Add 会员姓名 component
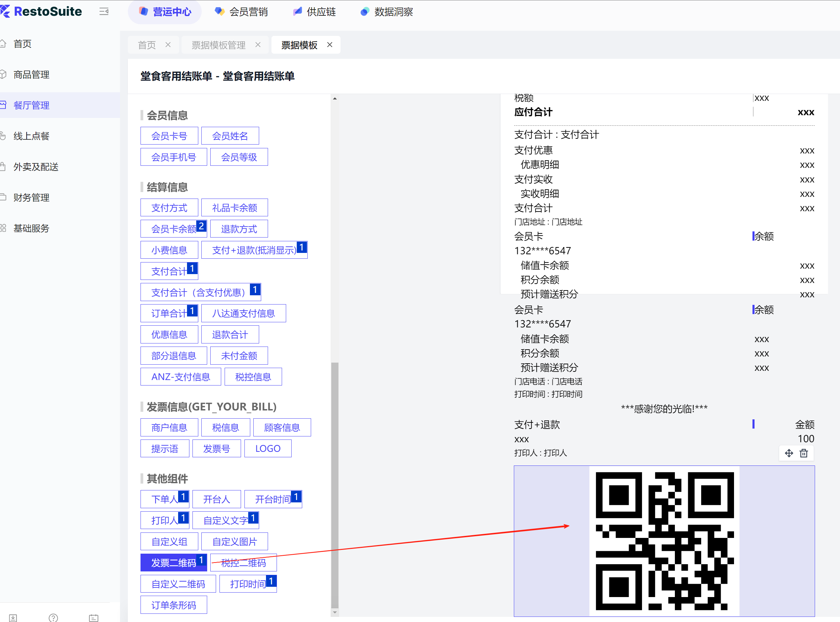The width and height of the screenshot is (840, 622). [x=230, y=136]
